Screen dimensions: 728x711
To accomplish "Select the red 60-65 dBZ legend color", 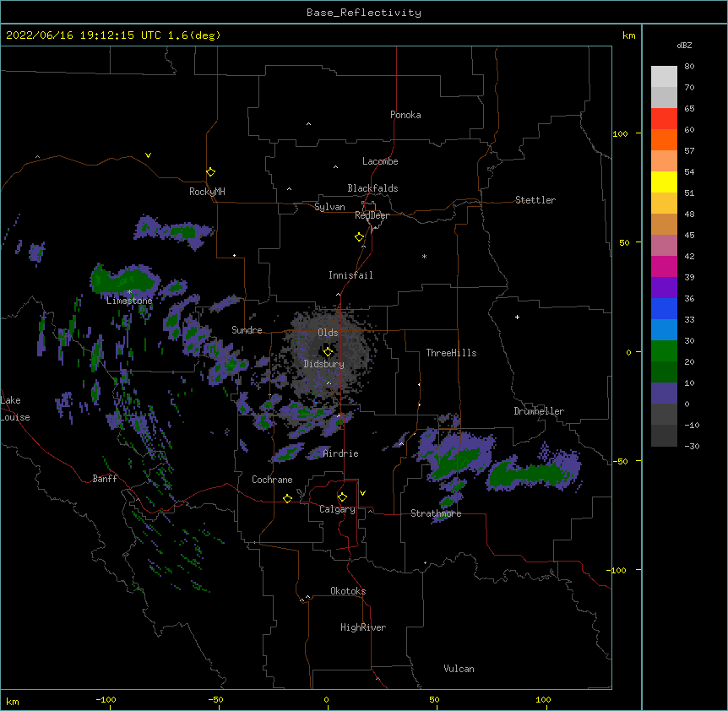I will click(664, 119).
